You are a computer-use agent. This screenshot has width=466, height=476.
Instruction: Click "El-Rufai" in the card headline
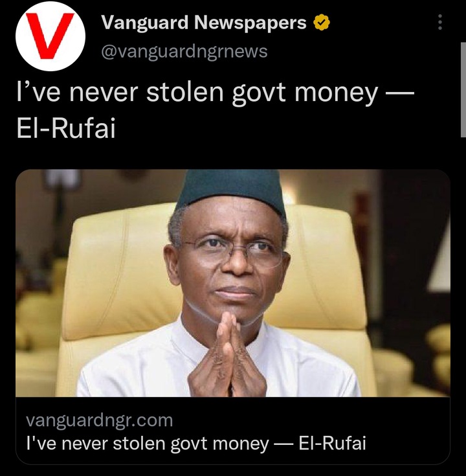coord(333,443)
